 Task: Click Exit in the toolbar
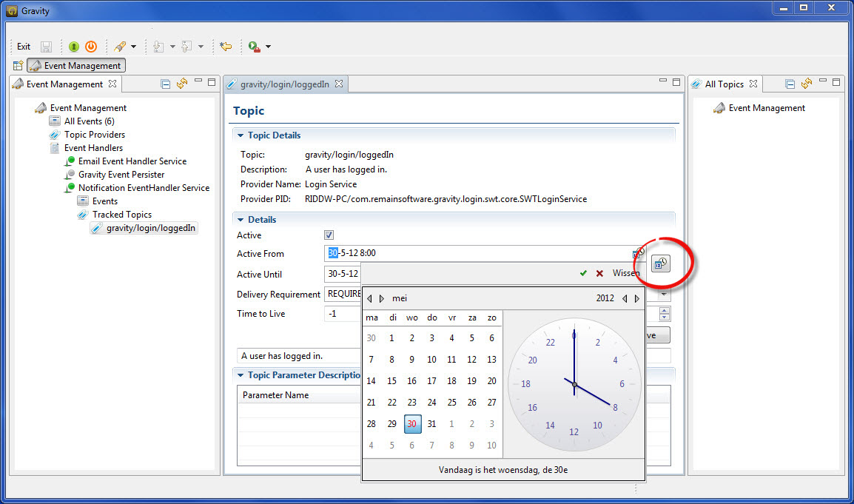pyautogui.click(x=24, y=47)
